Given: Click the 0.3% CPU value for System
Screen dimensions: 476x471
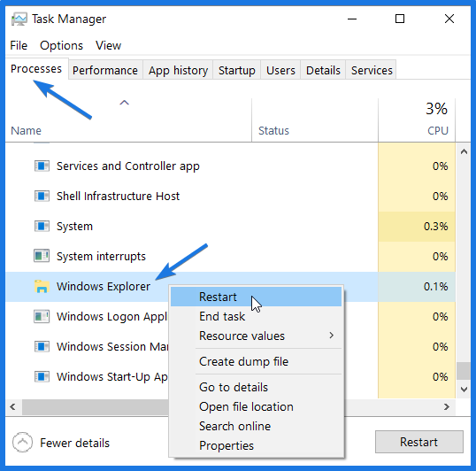Looking at the screenshot, I should [435, 227].
